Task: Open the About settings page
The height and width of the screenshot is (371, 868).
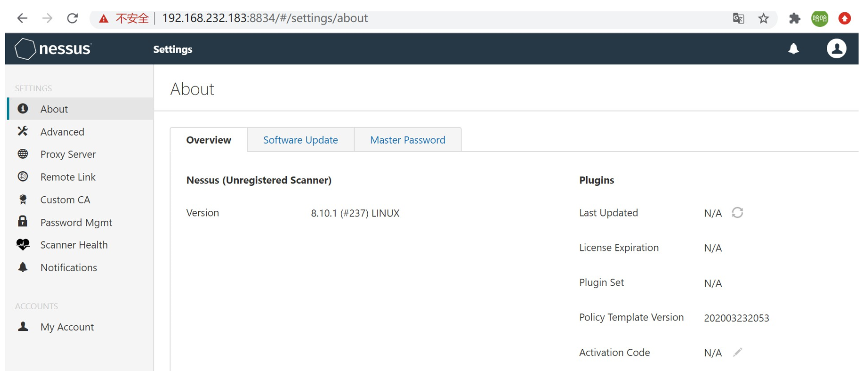Action: point(81,109)
